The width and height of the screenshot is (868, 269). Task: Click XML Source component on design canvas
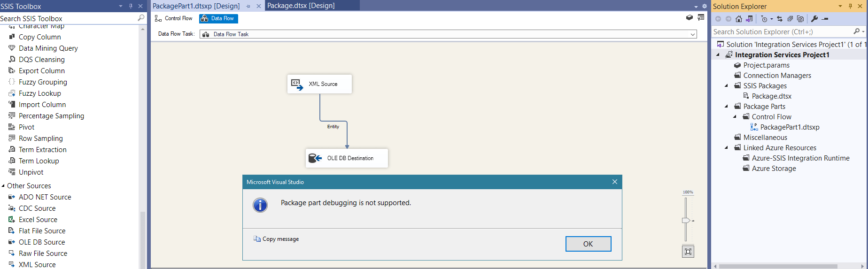pos(319,84)
